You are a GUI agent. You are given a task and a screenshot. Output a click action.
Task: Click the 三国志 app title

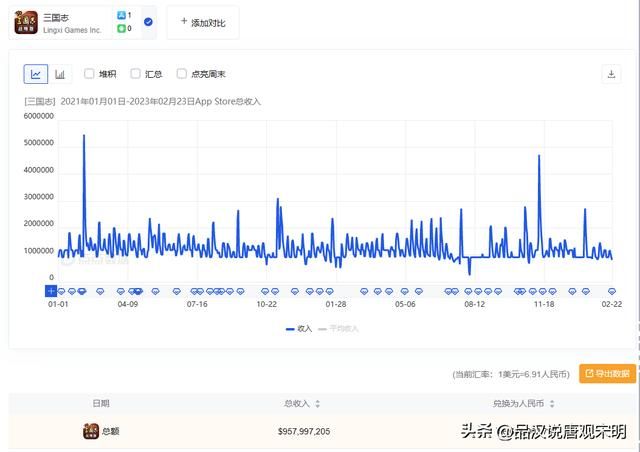tap(56, 18)
